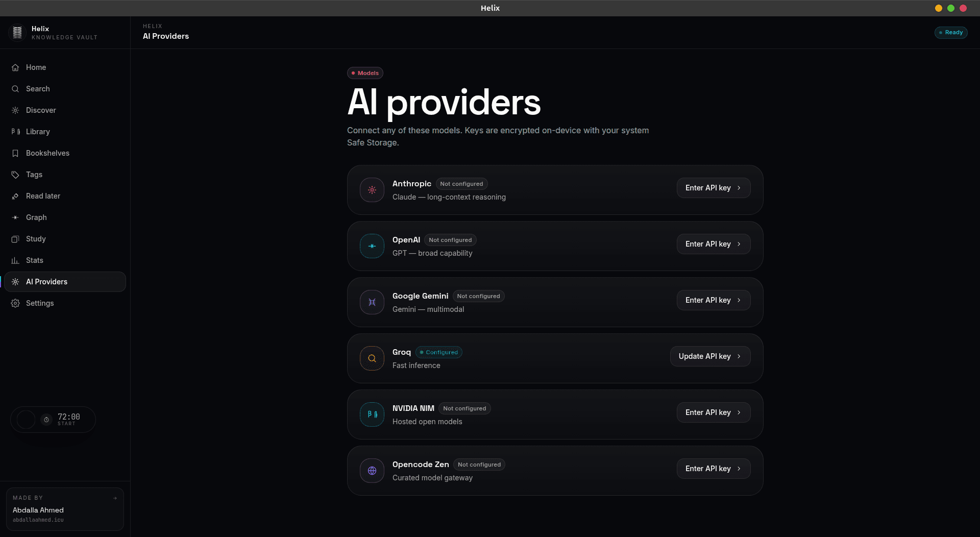This screenshot has width=980, height=537.
Task: Click the chevron on OpenAI's API key button
Action: pos(739,244)
